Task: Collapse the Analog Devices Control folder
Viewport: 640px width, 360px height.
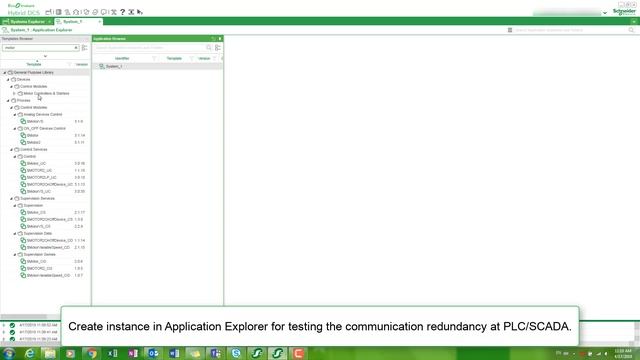Action: (15, 115)
